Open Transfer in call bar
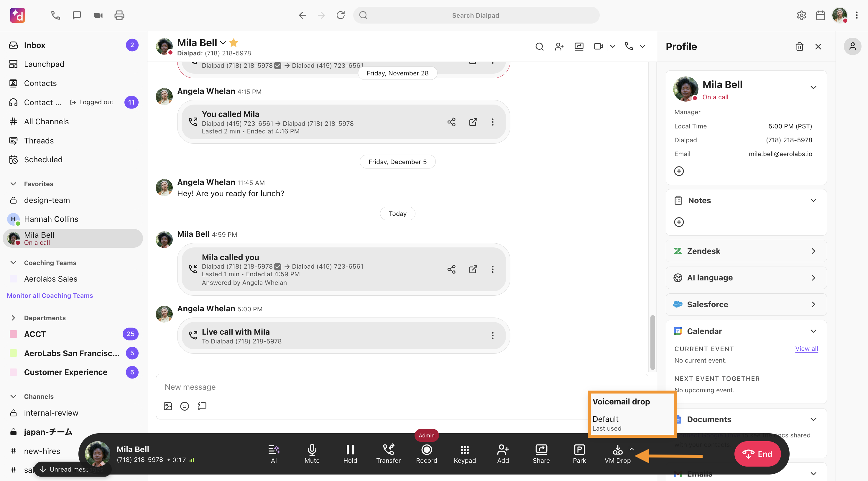Image resolution: width=868 pixels, height=481 pixels. click(388, 454)
